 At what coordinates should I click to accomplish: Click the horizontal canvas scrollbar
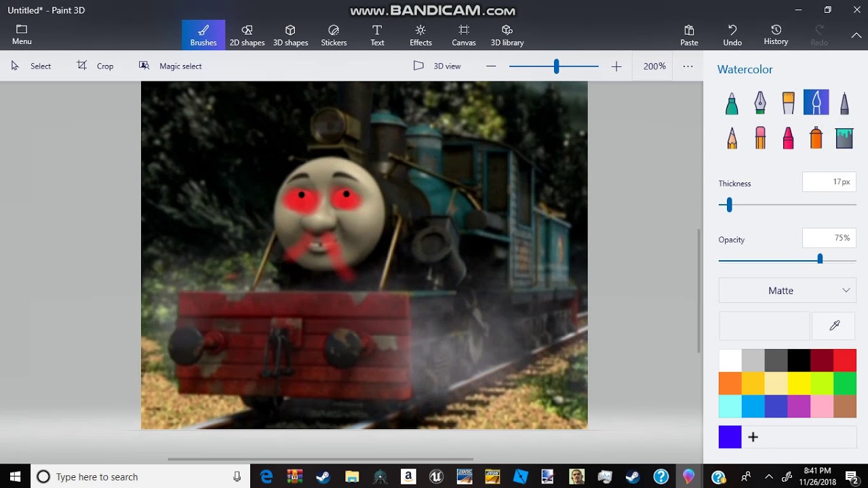pyautogui.click(x=320, y=459)
